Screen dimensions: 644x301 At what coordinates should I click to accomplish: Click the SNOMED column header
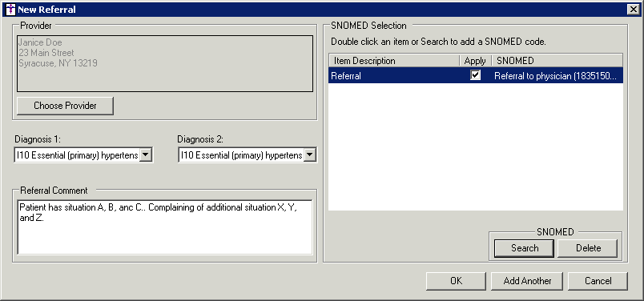[557, 61]
